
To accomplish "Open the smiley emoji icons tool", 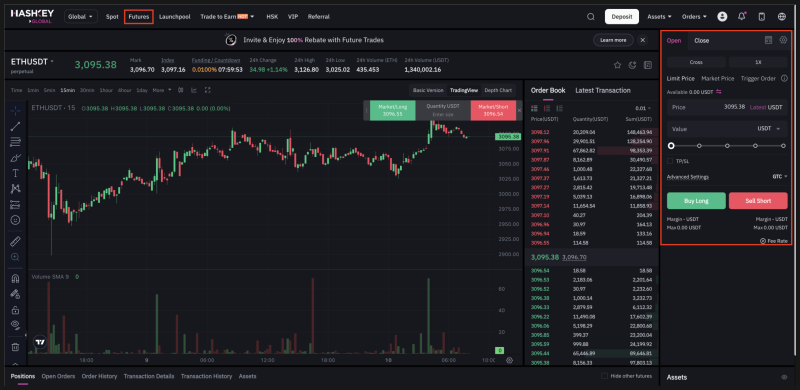I will (15, 220).
